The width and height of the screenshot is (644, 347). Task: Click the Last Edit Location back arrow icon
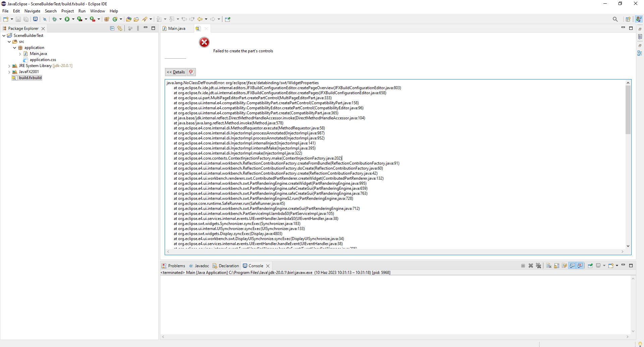click(x=184, y=19)
